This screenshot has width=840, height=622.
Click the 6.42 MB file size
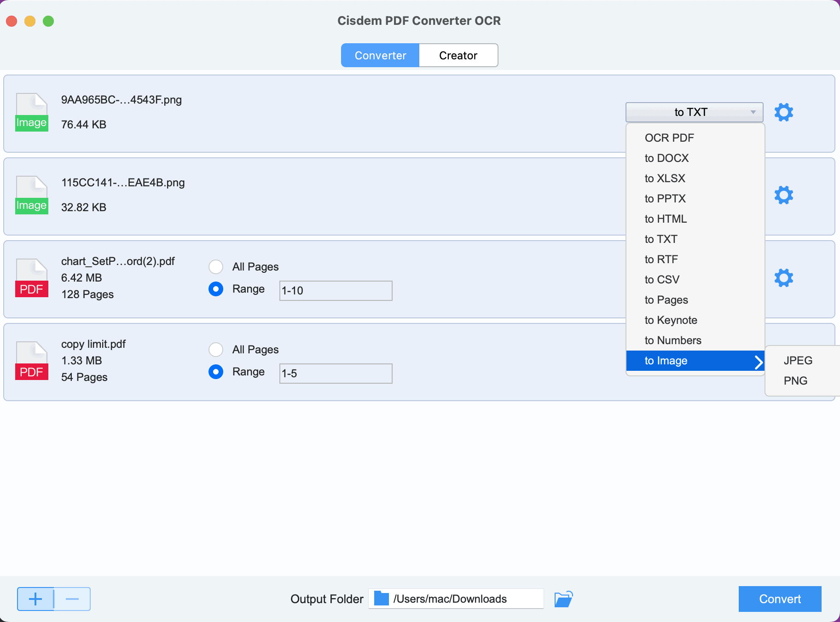81,278
